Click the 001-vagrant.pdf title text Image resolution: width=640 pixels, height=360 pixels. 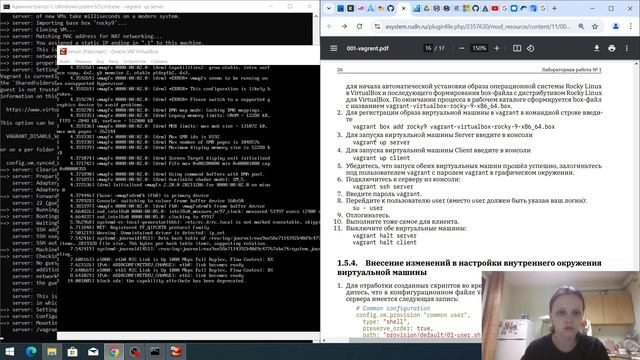367,48
